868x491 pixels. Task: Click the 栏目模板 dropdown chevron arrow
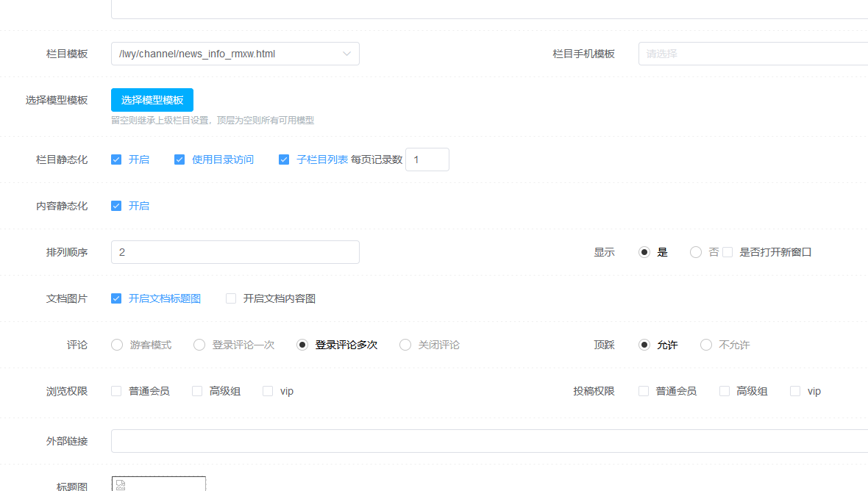pos(346,54)
